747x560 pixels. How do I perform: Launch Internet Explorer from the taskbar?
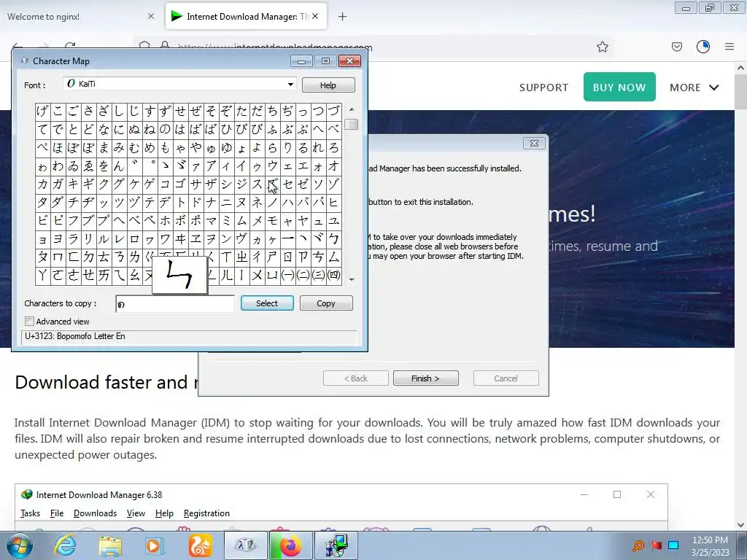tap(65, 545)
